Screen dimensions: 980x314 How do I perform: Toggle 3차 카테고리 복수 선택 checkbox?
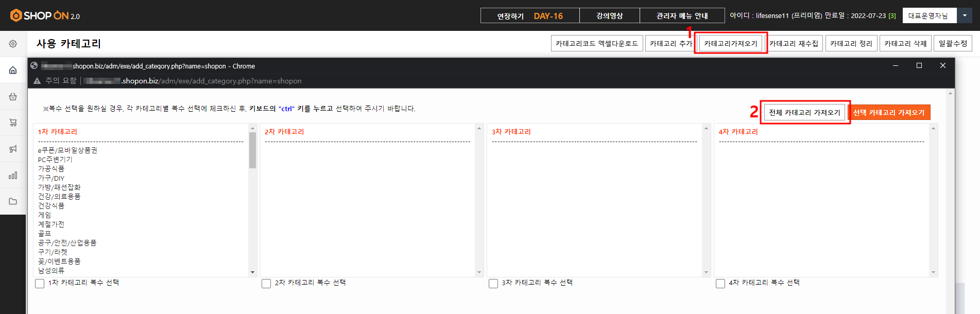point(493,284)
